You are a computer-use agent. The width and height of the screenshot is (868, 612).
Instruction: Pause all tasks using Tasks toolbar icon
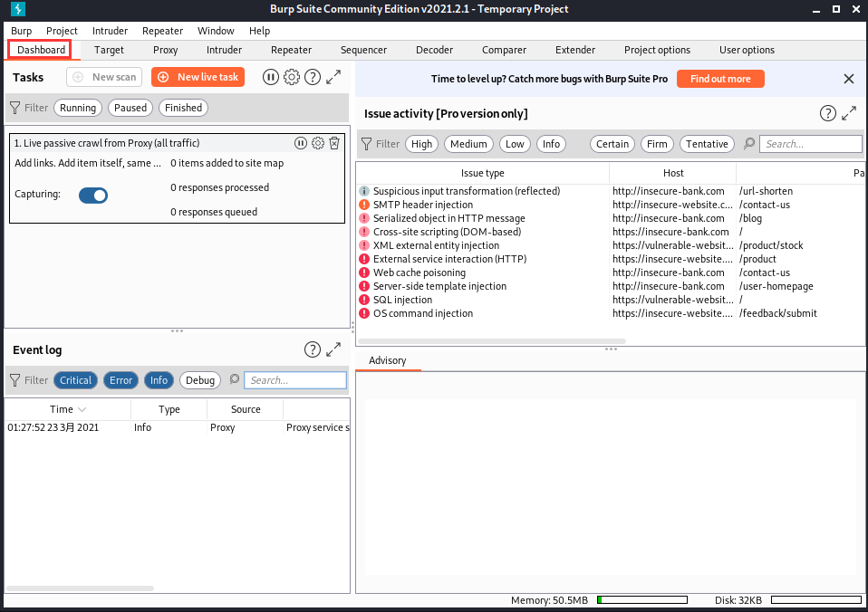pos(270,77)
